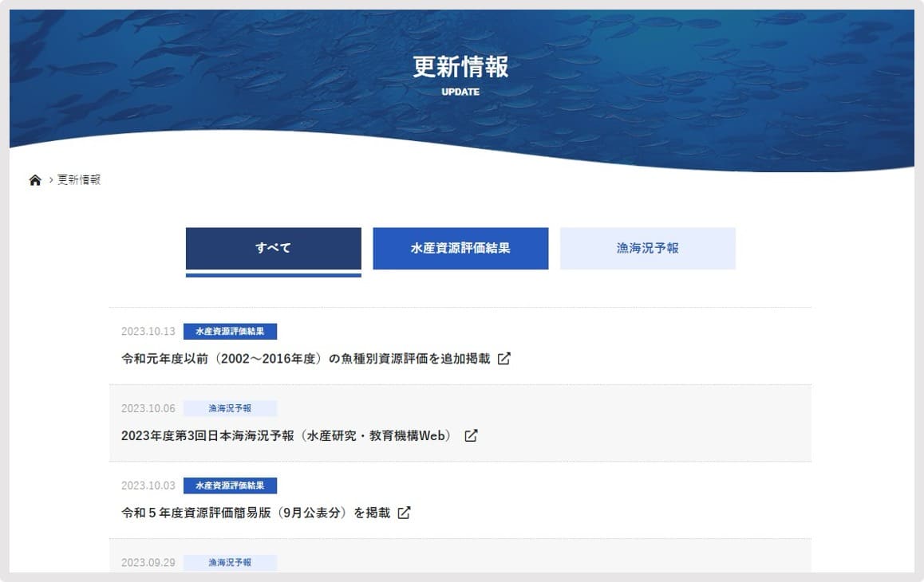
Task: Click 水産資源評価結果 tag on 2023.10.13 entry
Action: (230, 332)
